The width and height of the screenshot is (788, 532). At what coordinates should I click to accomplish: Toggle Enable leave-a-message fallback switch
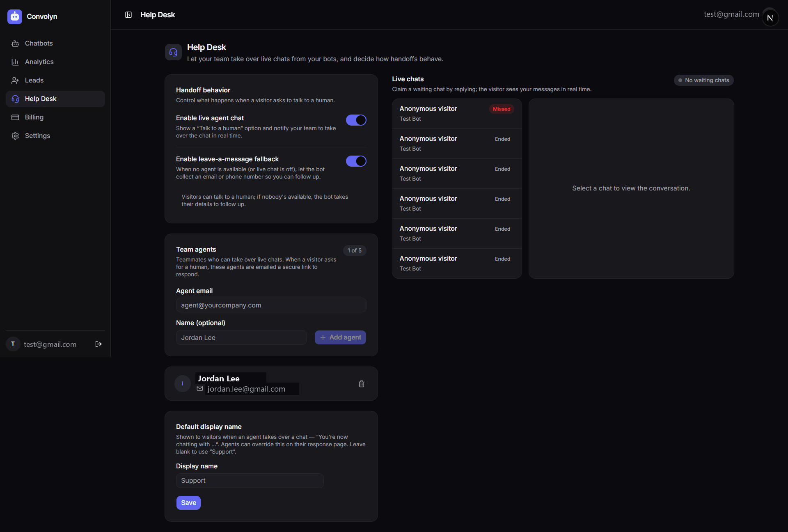pos(356,161)
